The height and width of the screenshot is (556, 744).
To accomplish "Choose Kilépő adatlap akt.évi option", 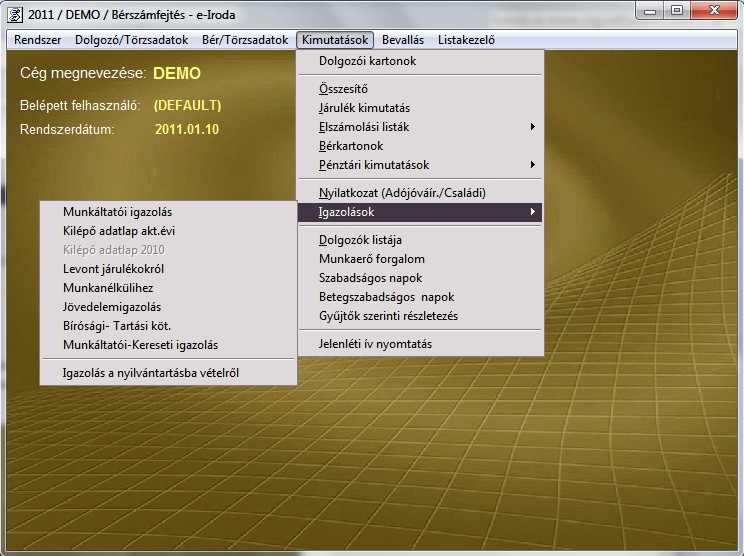I will (x=119, y=231).
